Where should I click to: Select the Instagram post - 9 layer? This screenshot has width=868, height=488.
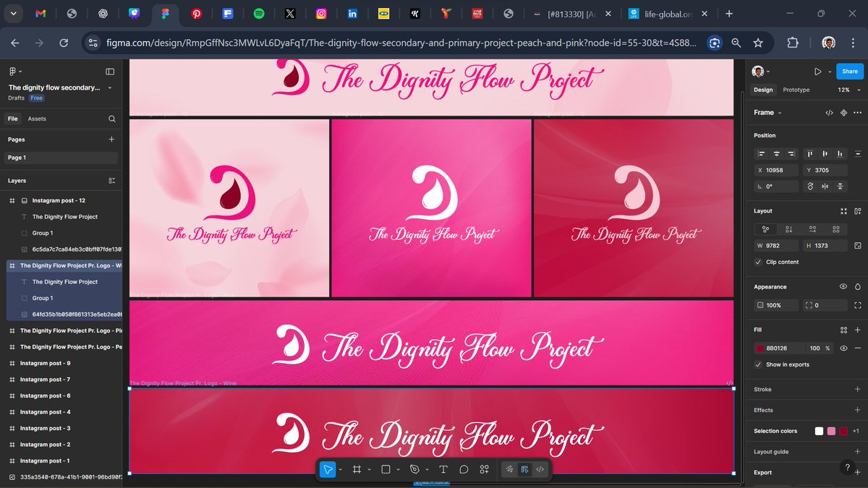tap(45, 363)
